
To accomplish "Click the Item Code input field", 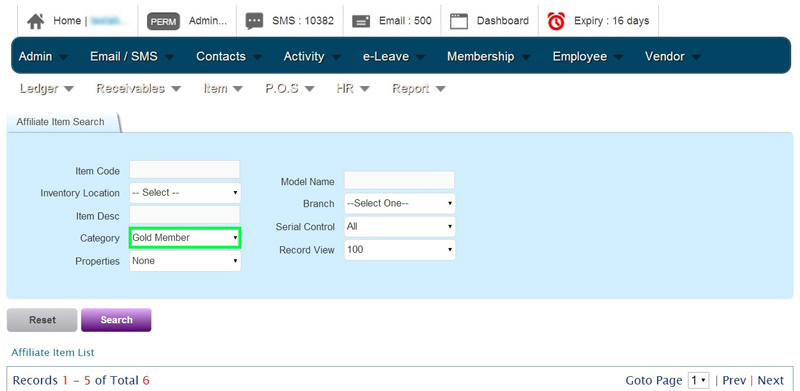I will point(185,169).
